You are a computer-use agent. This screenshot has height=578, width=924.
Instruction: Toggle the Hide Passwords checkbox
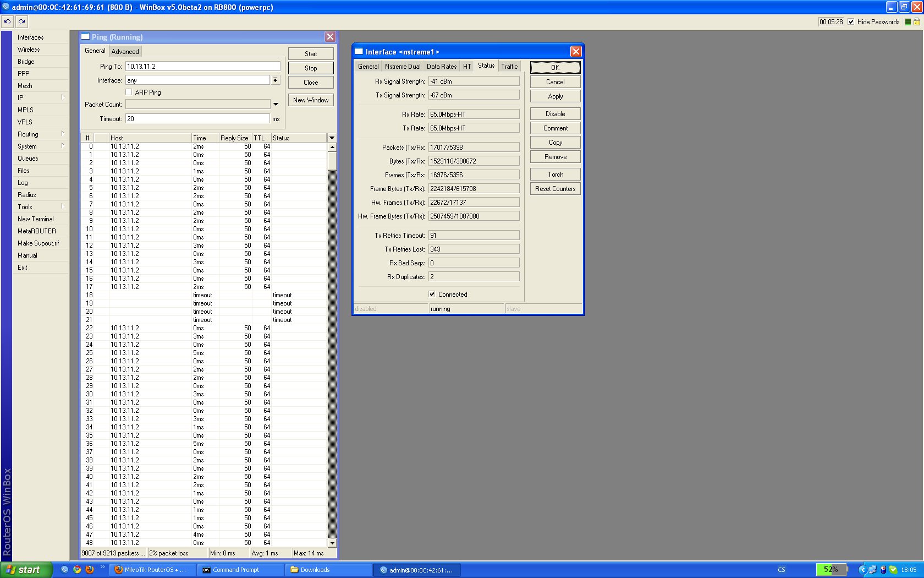pyautogui.click(x=851, y=22)
